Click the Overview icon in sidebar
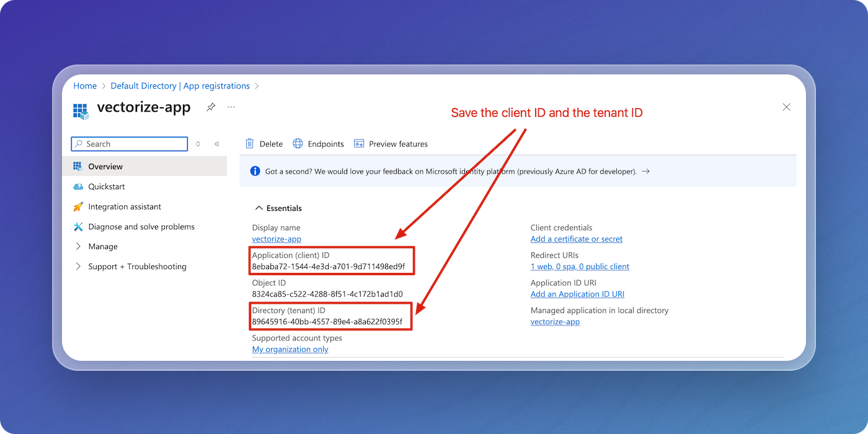868x434 pixels. (78, 166)
